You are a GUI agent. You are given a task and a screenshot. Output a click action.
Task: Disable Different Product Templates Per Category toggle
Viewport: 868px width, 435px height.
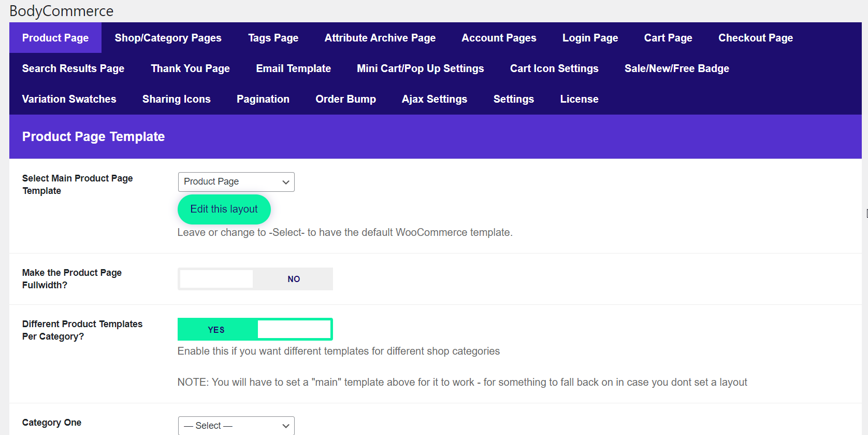click(255, 330)
